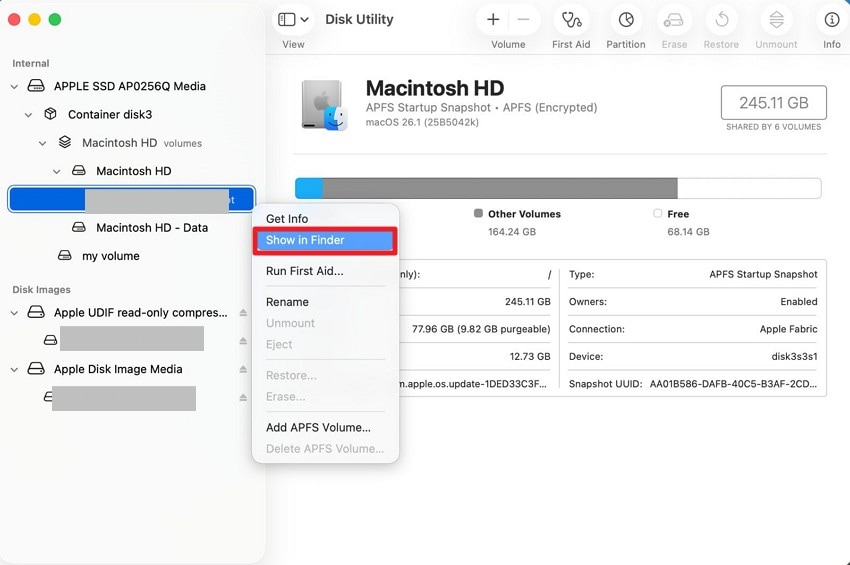This screenshot has height=565, width=850.
Task: Select the Macintosh HD drive icon in sidebar
Action: pyautogui.click(x=79, y=170)
